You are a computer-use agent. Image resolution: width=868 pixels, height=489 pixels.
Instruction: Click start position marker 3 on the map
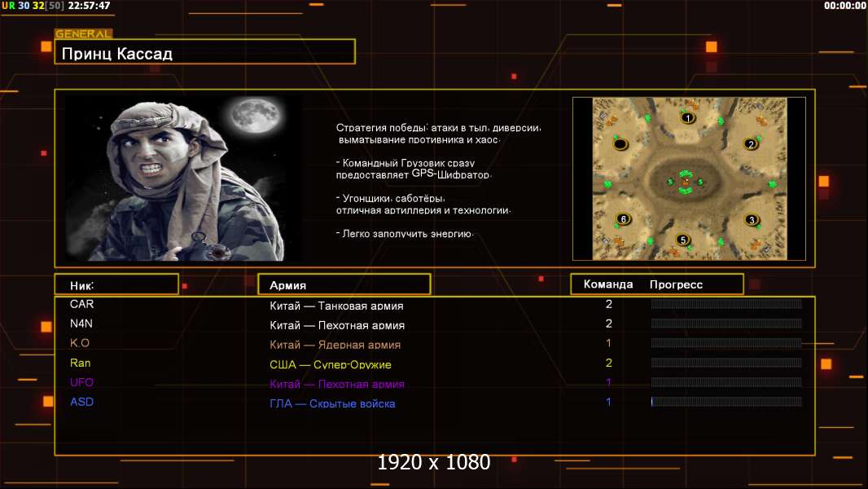[752, 220]
